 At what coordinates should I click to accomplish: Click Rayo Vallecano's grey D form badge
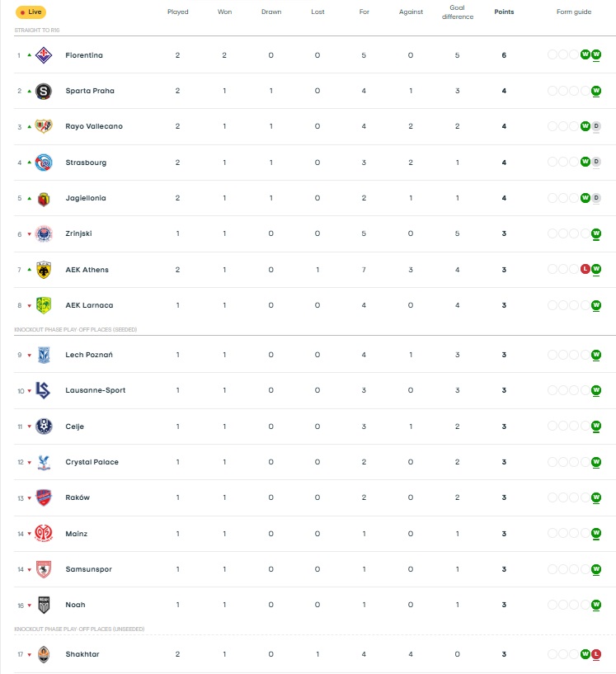point(596,126)
